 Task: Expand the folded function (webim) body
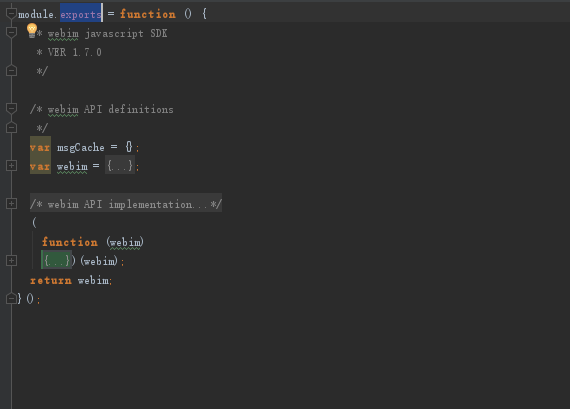click(x=11, y=260)
